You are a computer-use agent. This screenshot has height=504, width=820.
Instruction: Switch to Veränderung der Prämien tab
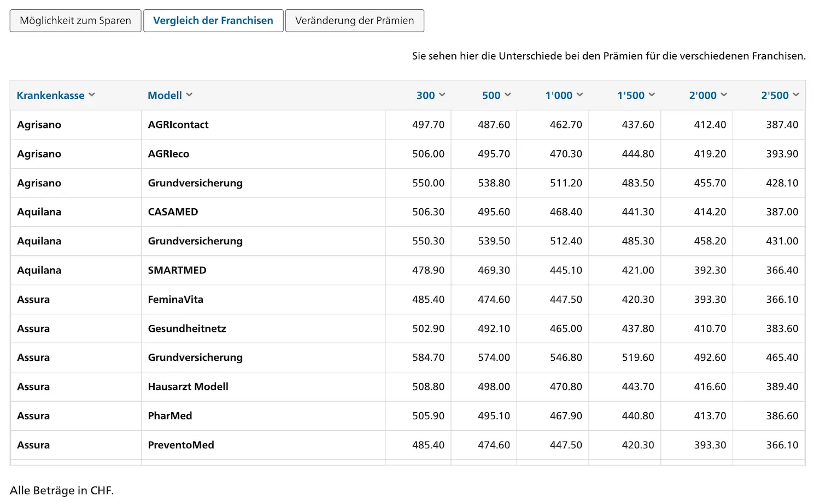pyautogui.click(x=355, y=21)
